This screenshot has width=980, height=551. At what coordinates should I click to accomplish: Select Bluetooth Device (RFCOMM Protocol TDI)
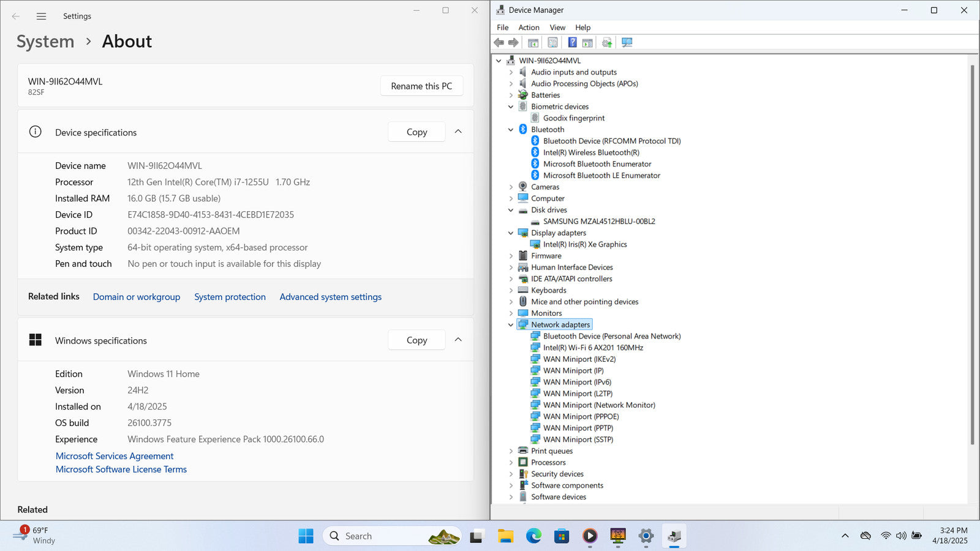pos(612,141)
